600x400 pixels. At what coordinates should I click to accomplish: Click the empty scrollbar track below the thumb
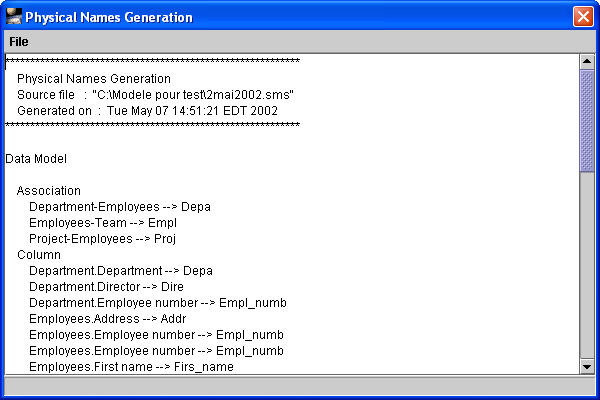pyautogui.click(x=587, y=270)
